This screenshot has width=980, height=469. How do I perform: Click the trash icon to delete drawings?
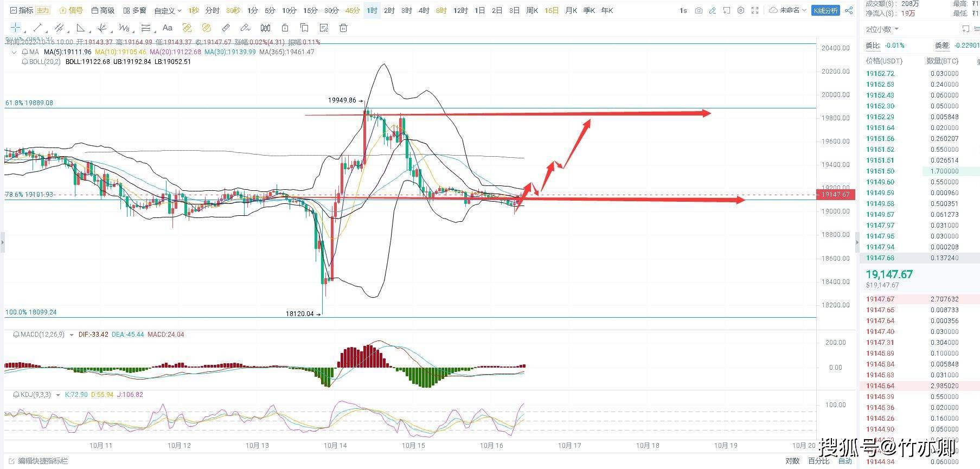pyautogui.click(x=343, y=28)
